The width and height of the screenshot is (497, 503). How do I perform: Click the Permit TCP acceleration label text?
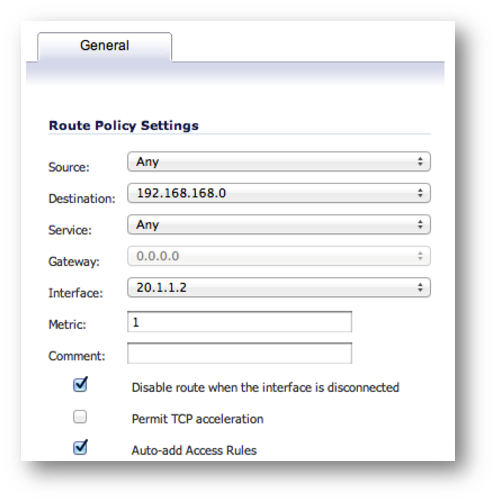point(197,419)
